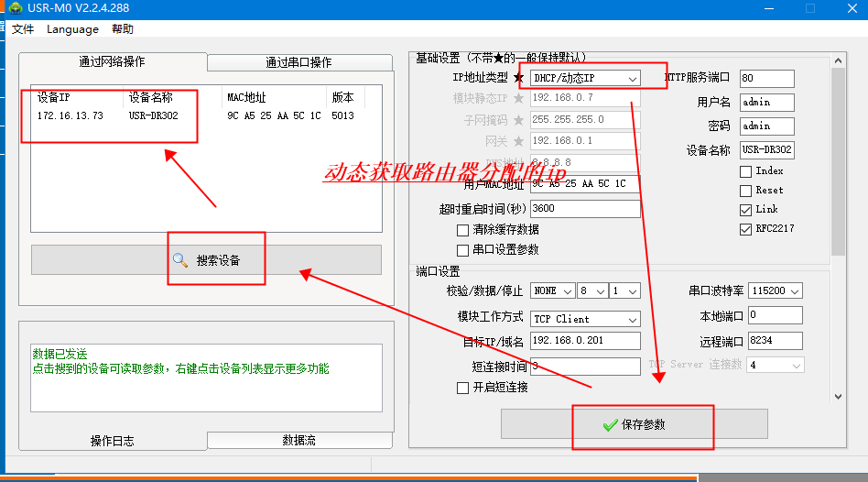The image size is (868, 482).
Task: Switch to the serial operation (通过串口操作) tab
Action: coord(298,62)
